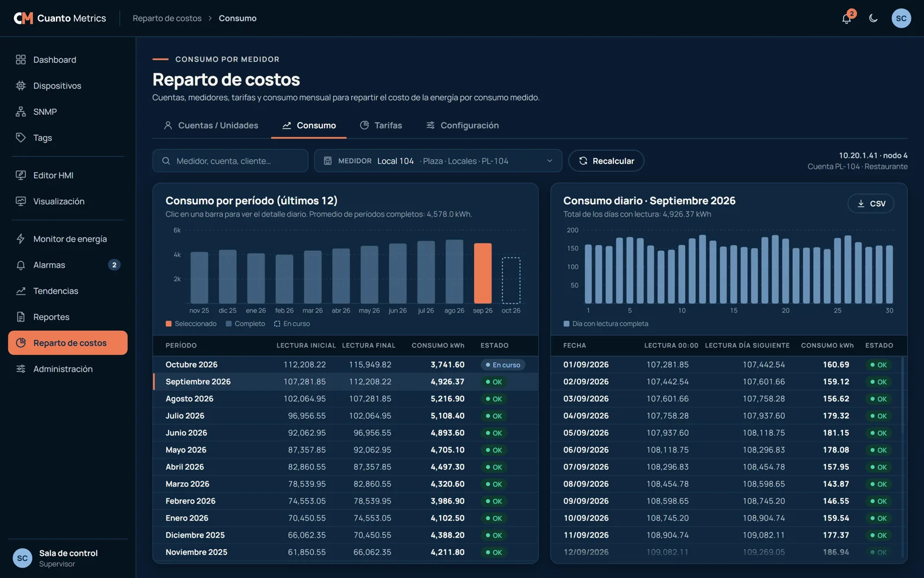Click the Seleccionado legend item
Screen dimensions: 924x578
(191, 324)
